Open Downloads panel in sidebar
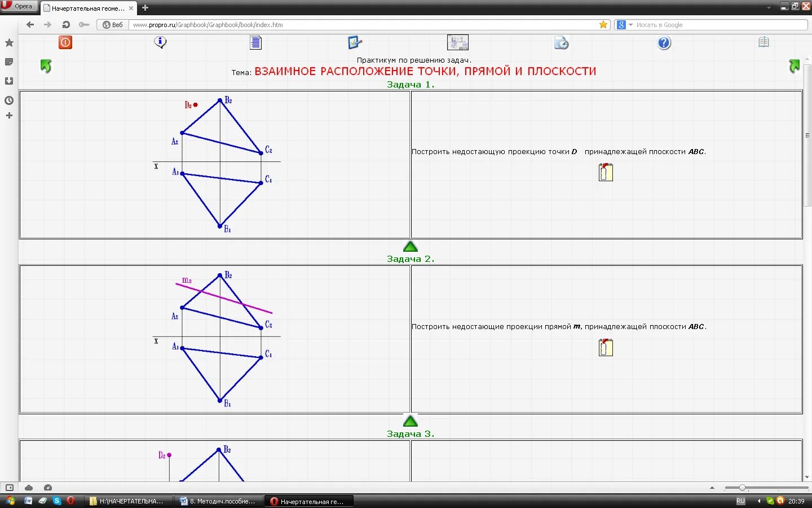The height and width of the screenshot is (508, 812). 9,81
